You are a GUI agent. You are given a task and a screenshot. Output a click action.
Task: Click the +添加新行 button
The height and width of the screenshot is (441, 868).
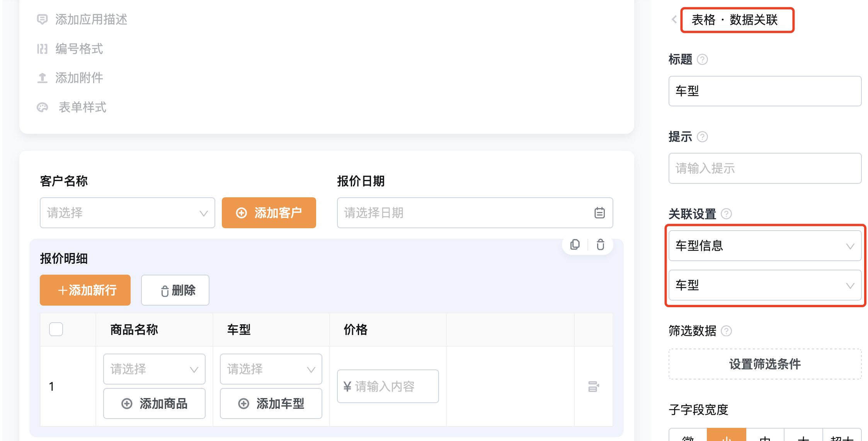tap(85, 290)
